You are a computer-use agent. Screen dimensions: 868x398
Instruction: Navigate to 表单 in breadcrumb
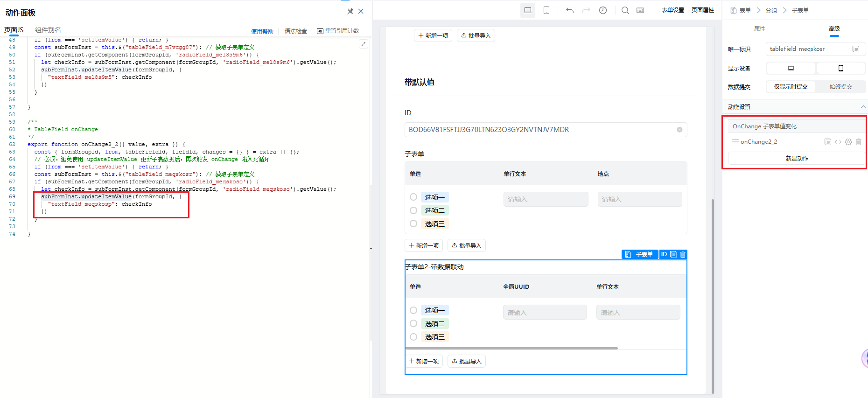[x=741, y=10]
